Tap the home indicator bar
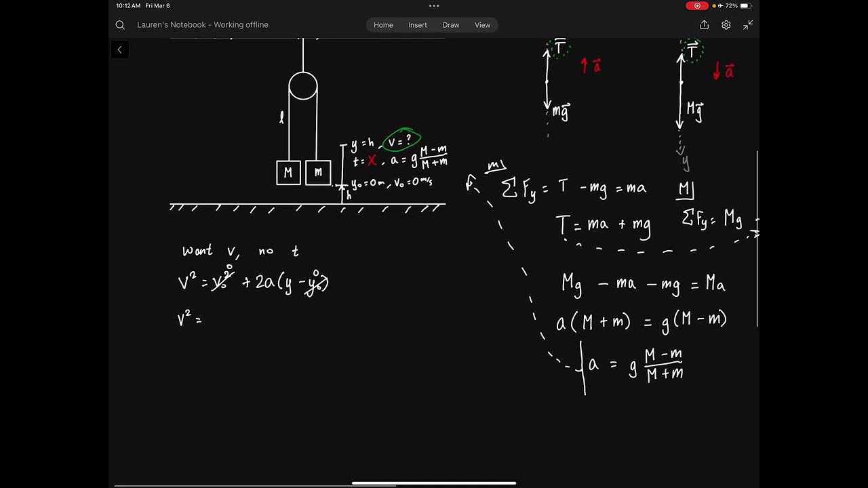This screenshot has width=868, height=488. click(434, 483)
